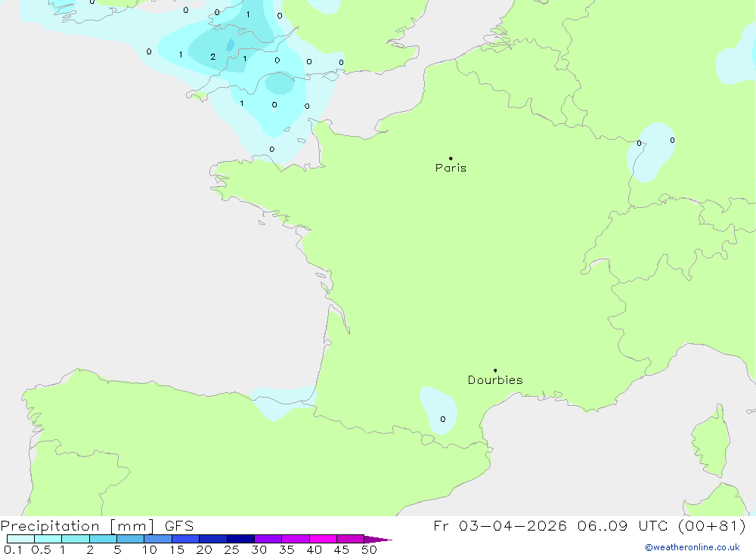This screenshot has width=756, height=554.
Task: Open the weatheronline.co.uk copyright link
Action: click(692, 547)
